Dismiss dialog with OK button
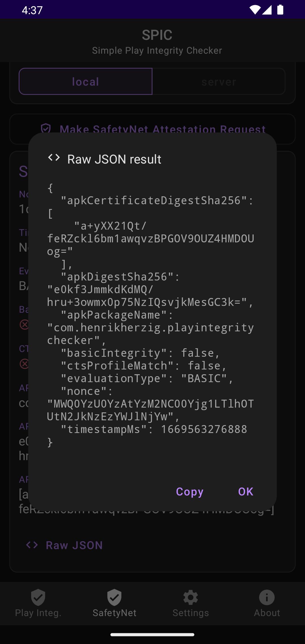Screen dimensions: 305x644 [x=246, y=492]
